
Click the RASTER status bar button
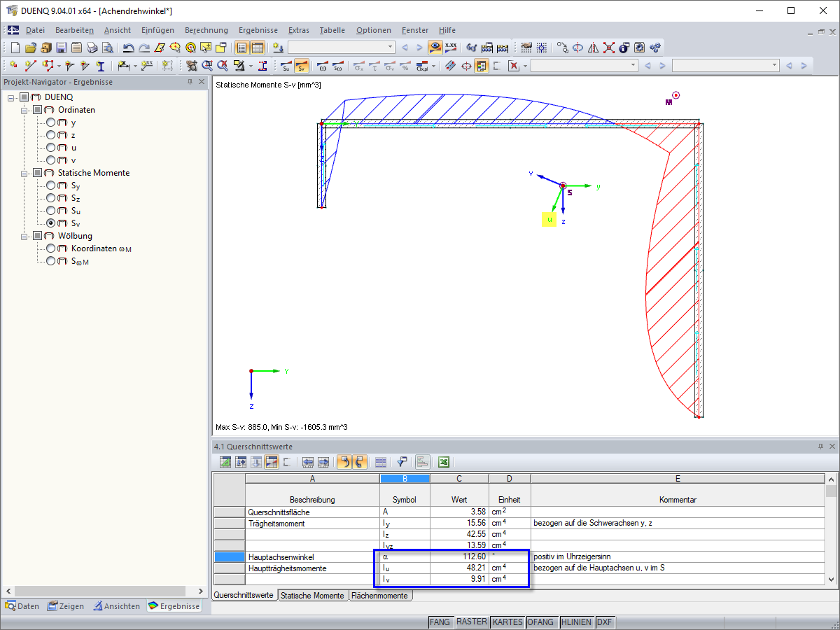coord(471,622)
